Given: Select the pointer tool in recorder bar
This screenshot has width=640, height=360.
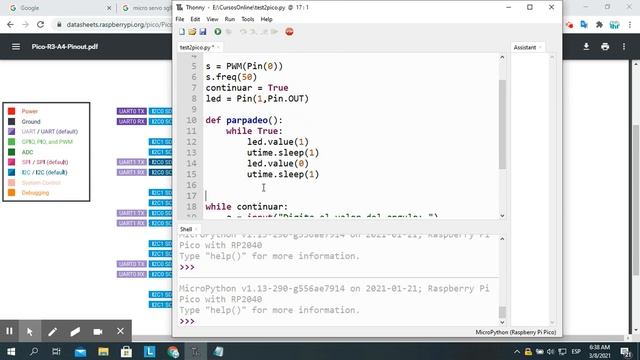Looking at the screenshot, I should pyautogui.click(x=29, y=331).
